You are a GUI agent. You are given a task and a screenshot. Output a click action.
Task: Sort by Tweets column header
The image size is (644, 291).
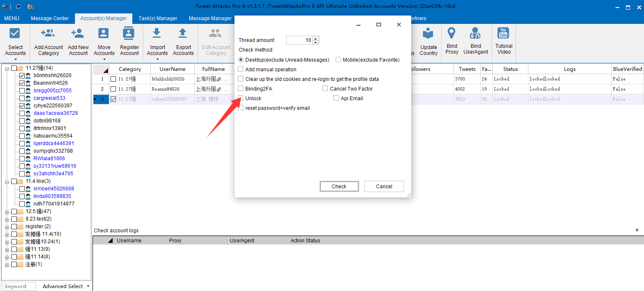[x=467, y=69]
